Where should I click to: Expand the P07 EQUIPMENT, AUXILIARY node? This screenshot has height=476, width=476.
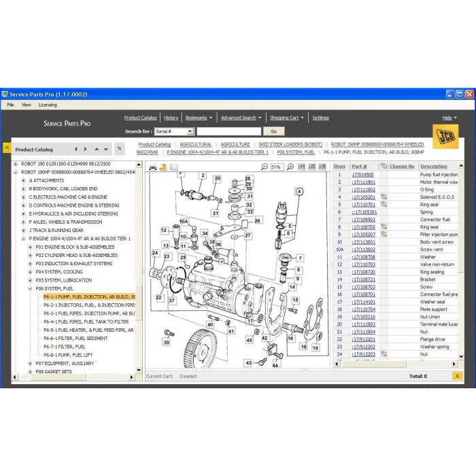point(30,363)
